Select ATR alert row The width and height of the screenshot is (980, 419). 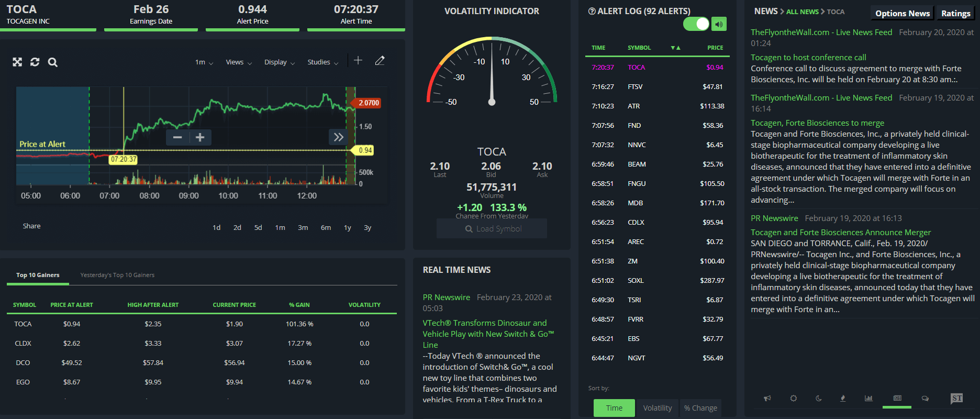pyautogui.click(x=657, y=106)
